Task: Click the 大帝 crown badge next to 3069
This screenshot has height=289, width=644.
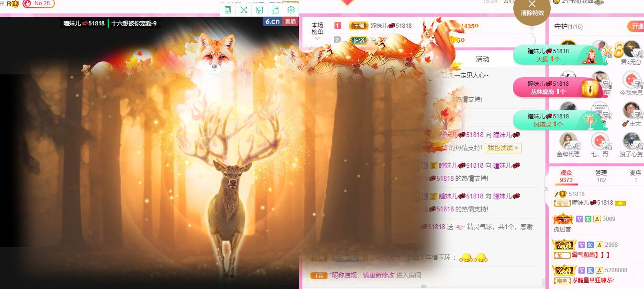Action: [x=563, y=219]
